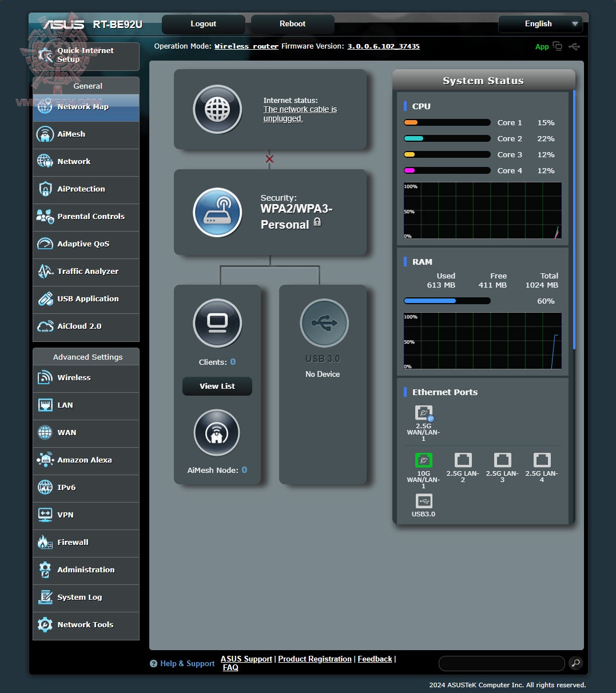Open Network Tools page

tap(86, 626)
